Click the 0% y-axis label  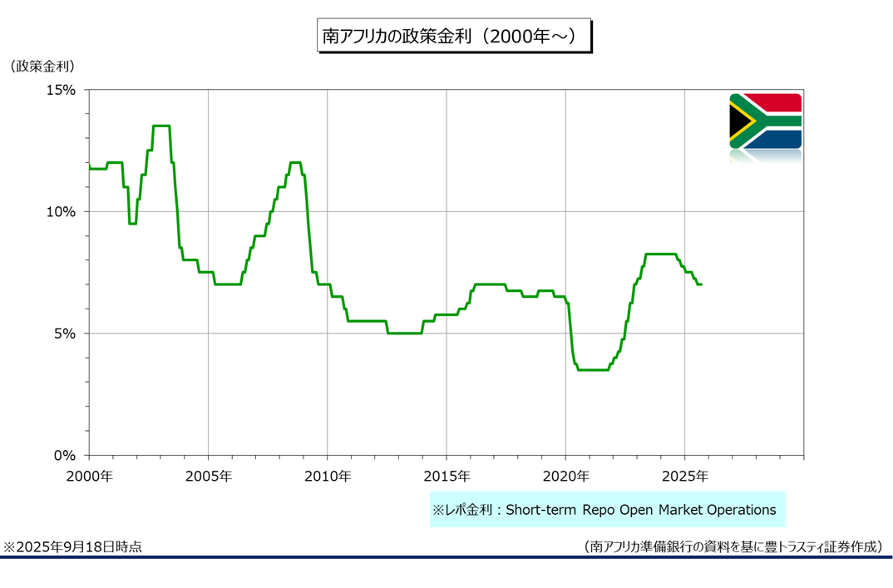click(67, 455)
